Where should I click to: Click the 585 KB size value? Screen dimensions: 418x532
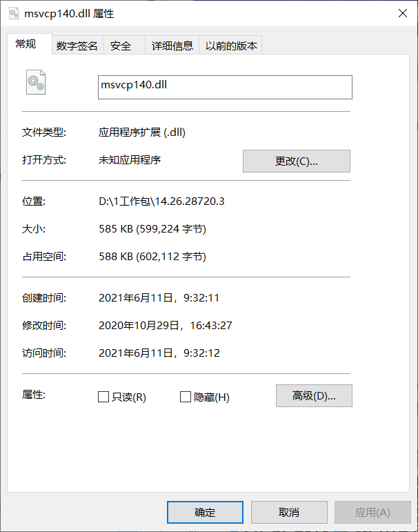point(152,229)
